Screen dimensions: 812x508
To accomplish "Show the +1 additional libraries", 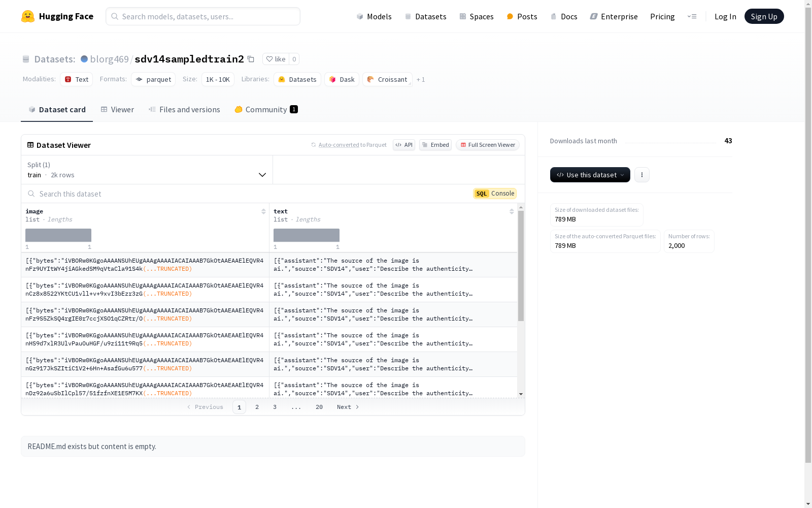I will pos(421,79).
